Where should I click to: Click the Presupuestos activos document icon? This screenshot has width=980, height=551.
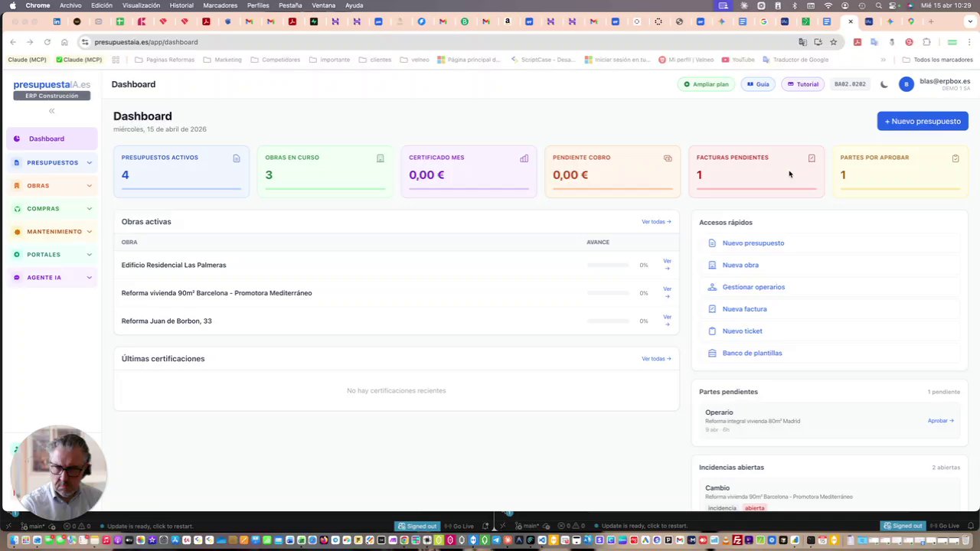point(237,158)
